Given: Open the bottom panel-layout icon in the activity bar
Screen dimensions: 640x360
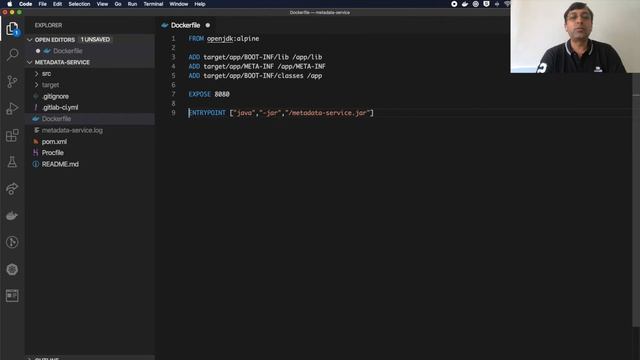Looking at the screenshot, I should click(x=12, y=296).
